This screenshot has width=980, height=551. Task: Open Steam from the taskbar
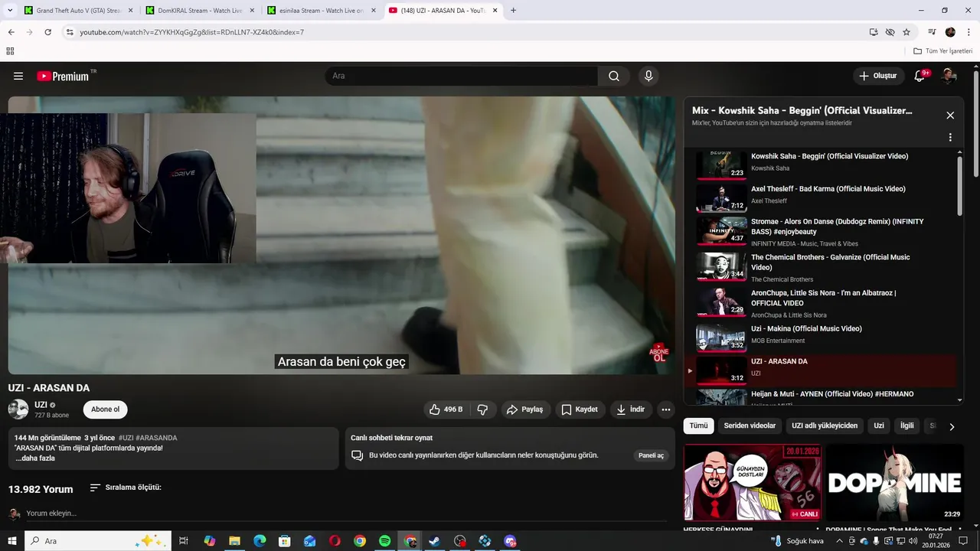pos(434,541)
